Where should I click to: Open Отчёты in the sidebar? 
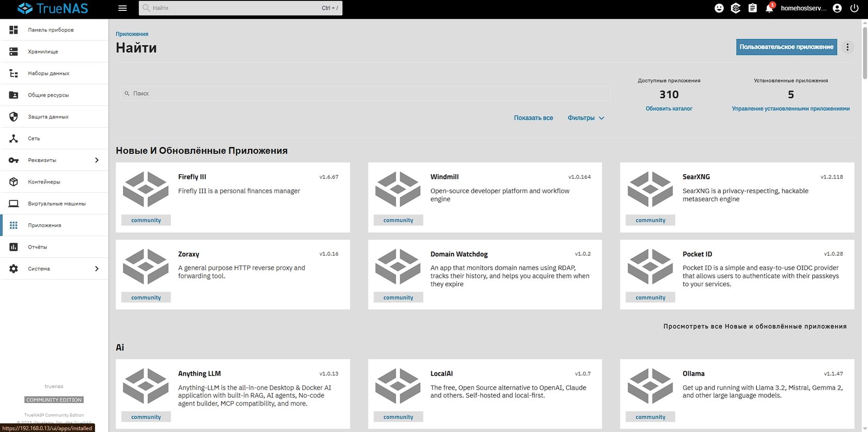(x=54, y=247)
